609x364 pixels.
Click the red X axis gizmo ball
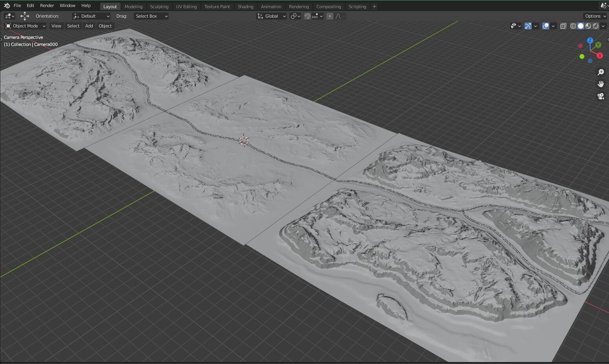(x=600, y=55)
